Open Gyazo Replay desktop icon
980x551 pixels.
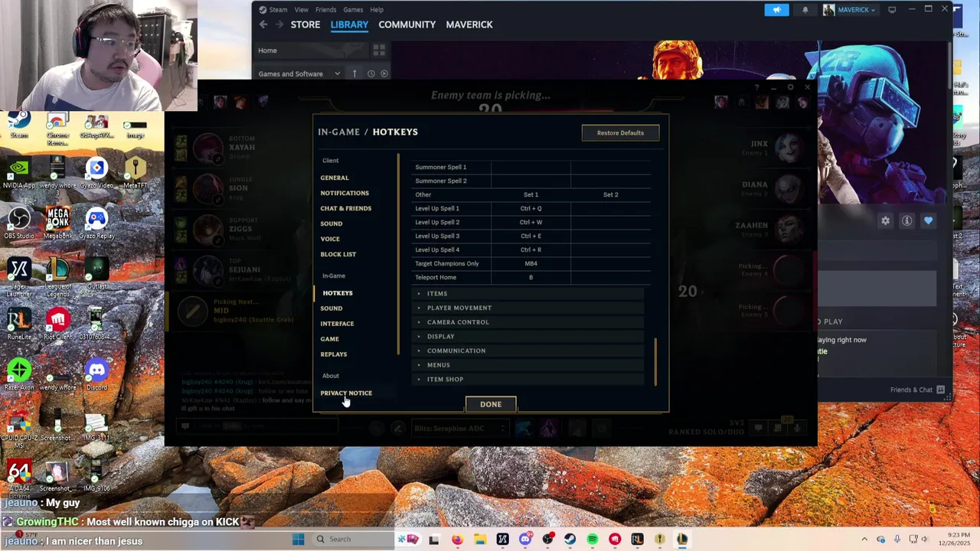coord(96,225)
